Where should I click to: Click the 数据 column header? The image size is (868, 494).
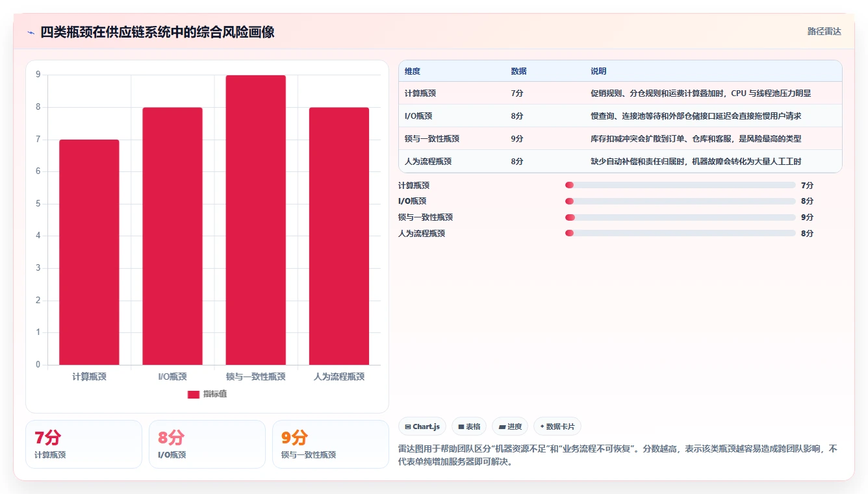(518, 71)
